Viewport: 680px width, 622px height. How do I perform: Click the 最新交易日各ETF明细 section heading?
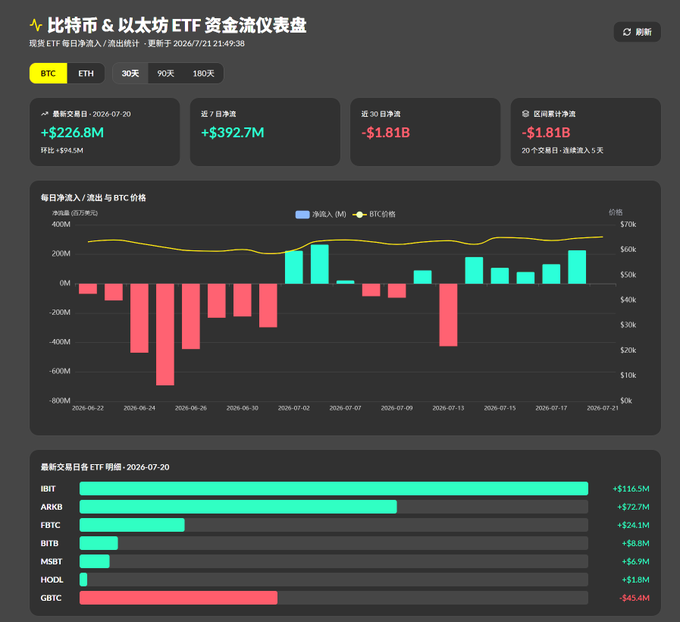pos(105,467)
